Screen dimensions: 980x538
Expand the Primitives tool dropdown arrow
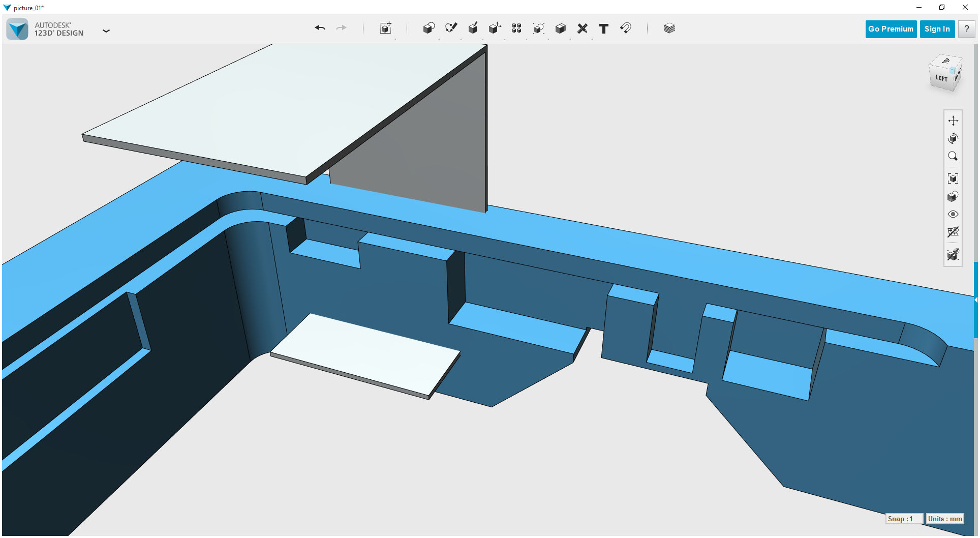pos(438,39)
